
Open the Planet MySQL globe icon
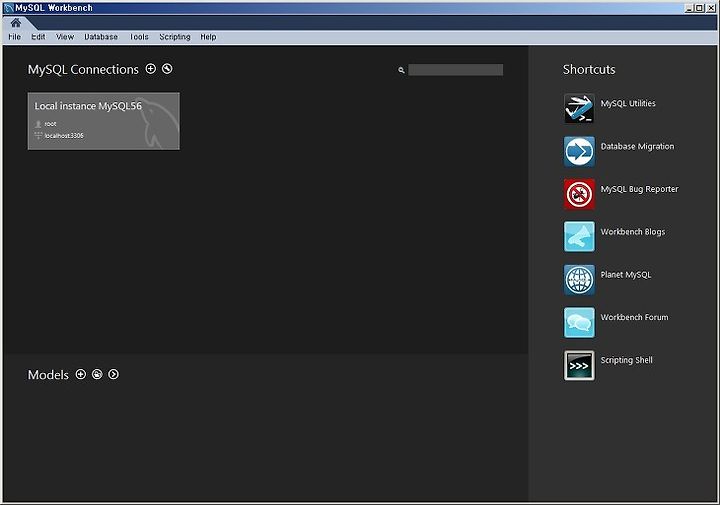pyautogui.click(x=579, y=280)
